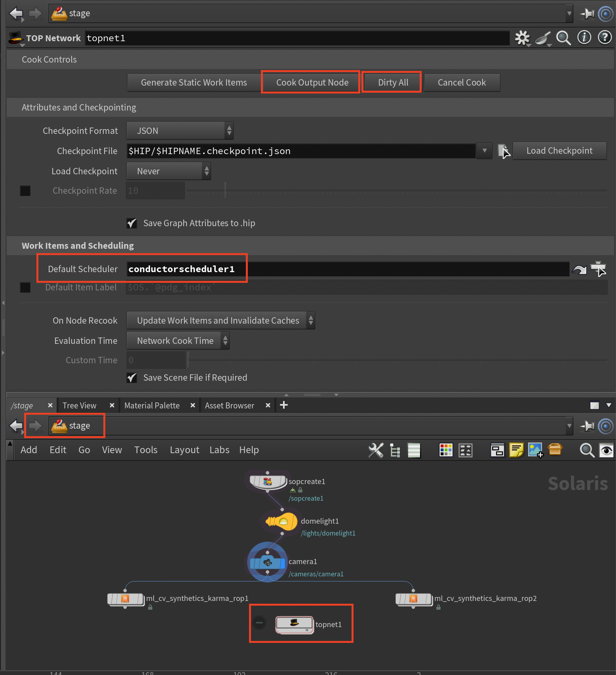
Task: Click the gear settings icon in parameter header
Action: (522, 38)
